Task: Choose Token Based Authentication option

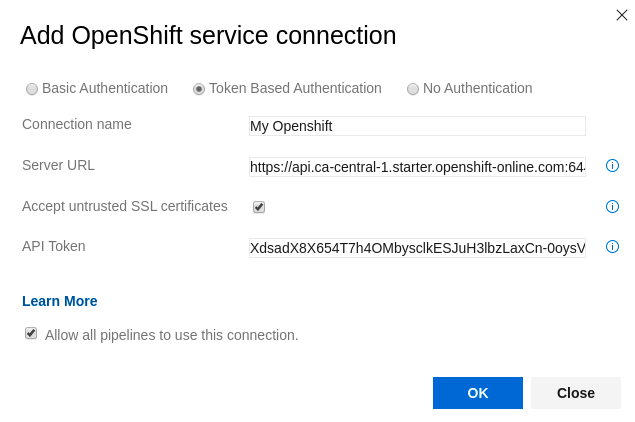Action: [199, 89]
